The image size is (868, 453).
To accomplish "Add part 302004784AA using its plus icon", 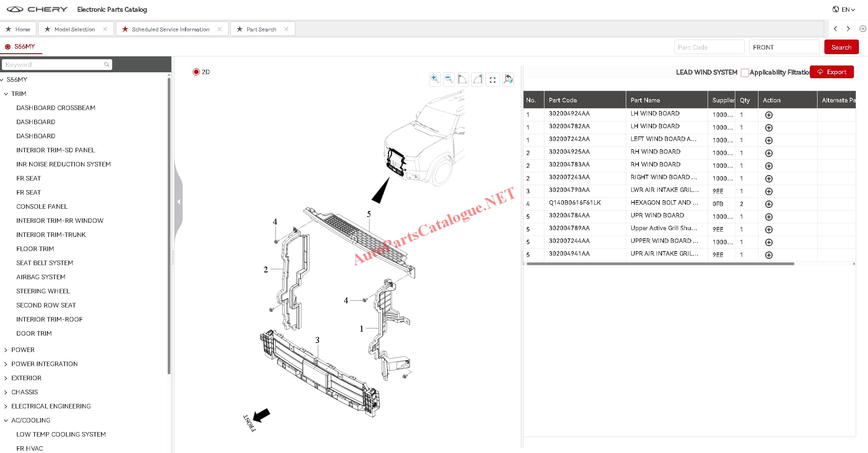I will pos(769,217).
